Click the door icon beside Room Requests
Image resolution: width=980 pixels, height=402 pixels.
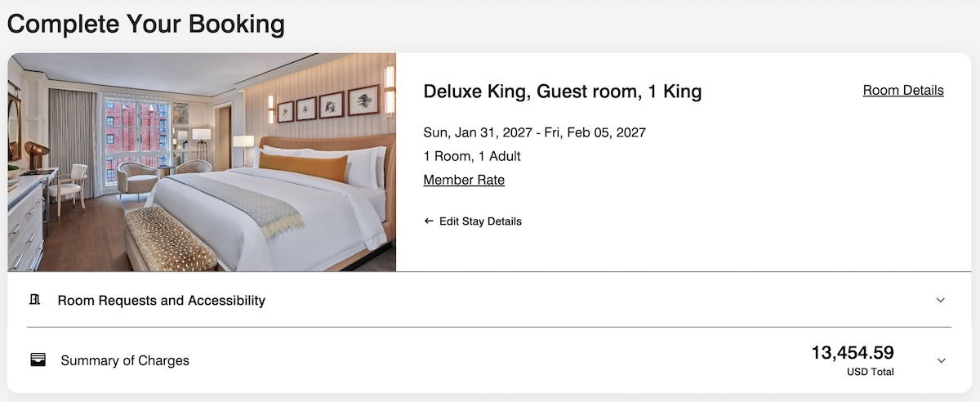tap(35, 300)
